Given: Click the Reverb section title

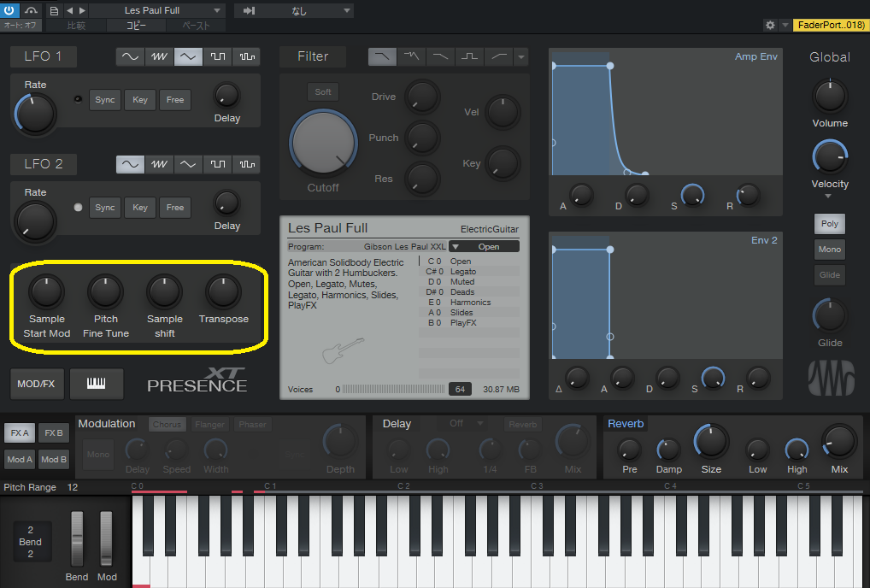Looking at the screenshot, I should tap(626, 423).
